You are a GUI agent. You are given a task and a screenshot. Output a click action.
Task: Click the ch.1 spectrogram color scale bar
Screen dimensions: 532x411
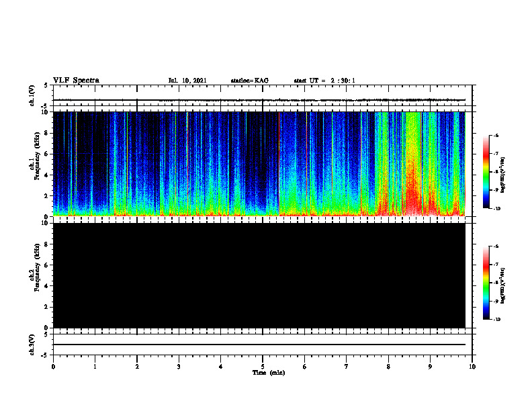[x=486, y=172]
